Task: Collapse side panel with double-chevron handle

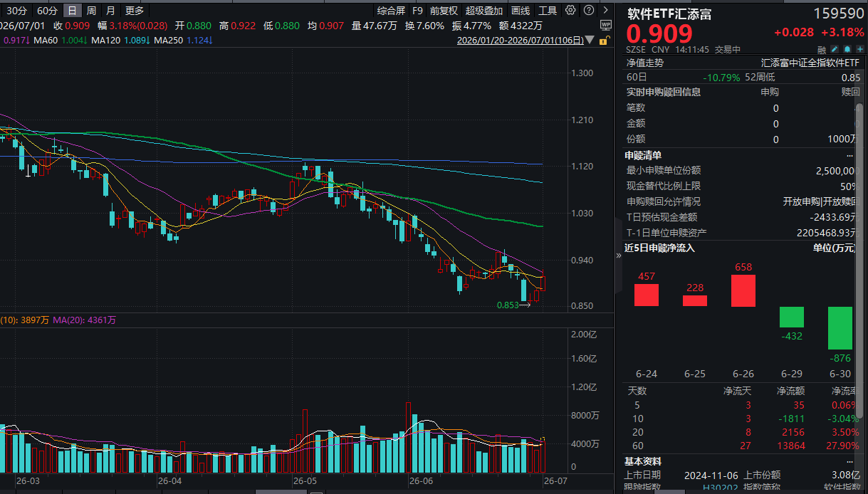Action: (618, 255)
